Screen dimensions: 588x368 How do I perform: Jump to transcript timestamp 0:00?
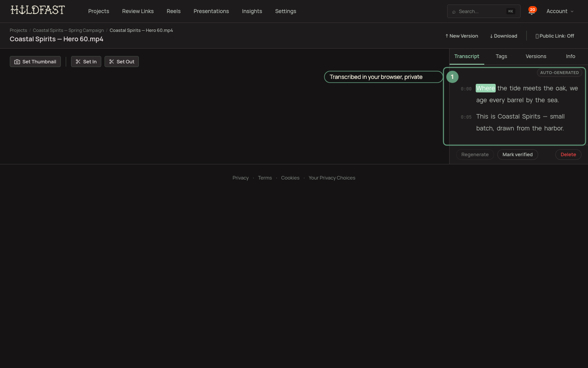(x=466, y=89)
